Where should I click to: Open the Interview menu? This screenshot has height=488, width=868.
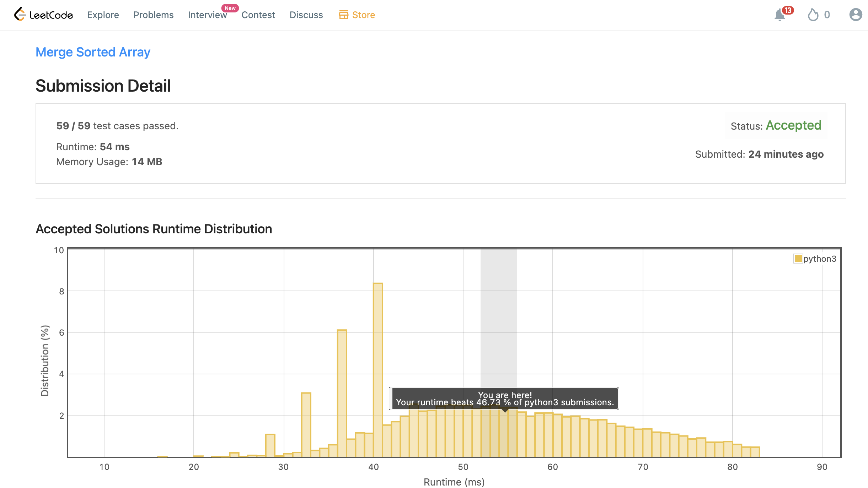(x=207, y=15)
